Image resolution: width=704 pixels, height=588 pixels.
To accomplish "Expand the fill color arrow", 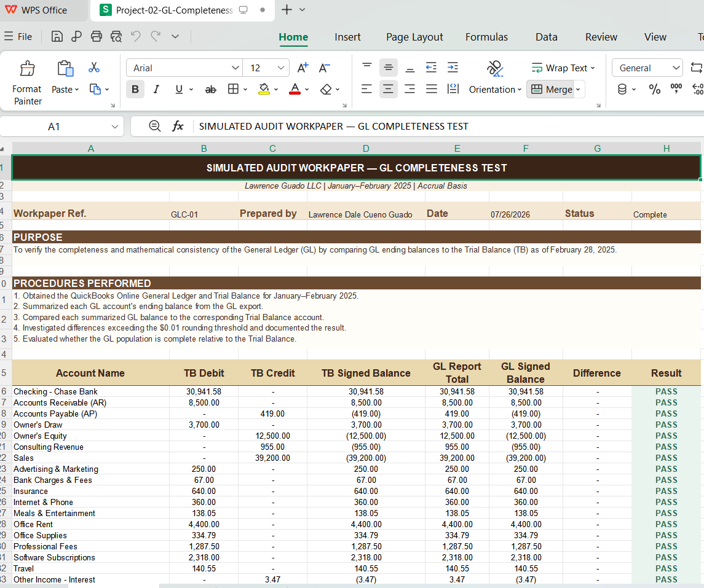I will pos(275,89).
